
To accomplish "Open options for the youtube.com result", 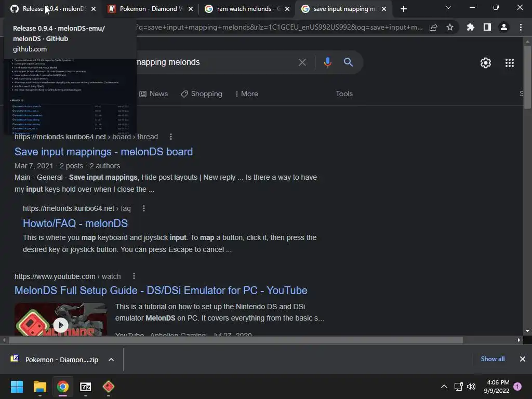I will tap(134, 276).
